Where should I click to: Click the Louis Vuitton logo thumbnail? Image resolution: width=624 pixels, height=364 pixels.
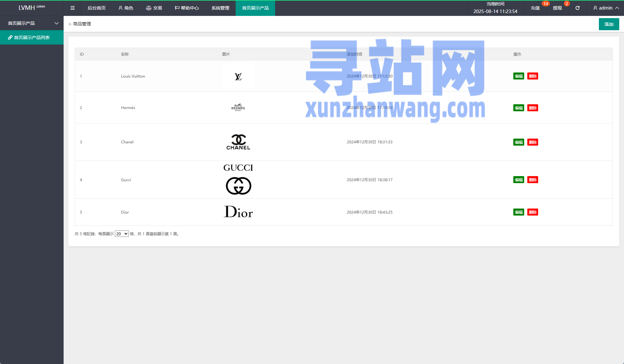click(x=238, y=76)
